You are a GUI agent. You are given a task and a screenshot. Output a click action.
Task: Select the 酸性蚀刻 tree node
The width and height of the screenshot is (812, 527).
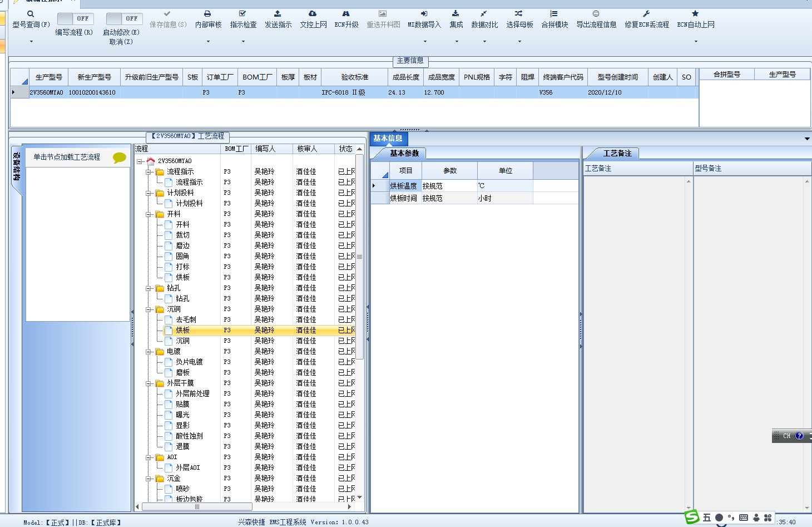(189, 436)
